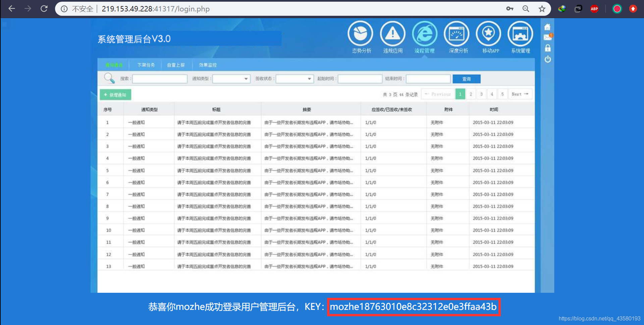Open the ABP adblock extension icon
This screenshot has width=644, height=325.
[x=594, y=9]
